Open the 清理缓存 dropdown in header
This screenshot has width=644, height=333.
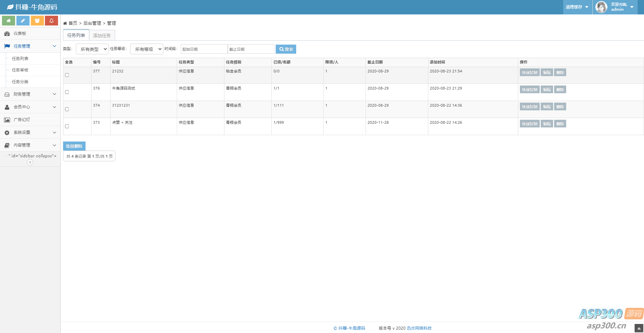pyautogui.click(x=577, y=7)
